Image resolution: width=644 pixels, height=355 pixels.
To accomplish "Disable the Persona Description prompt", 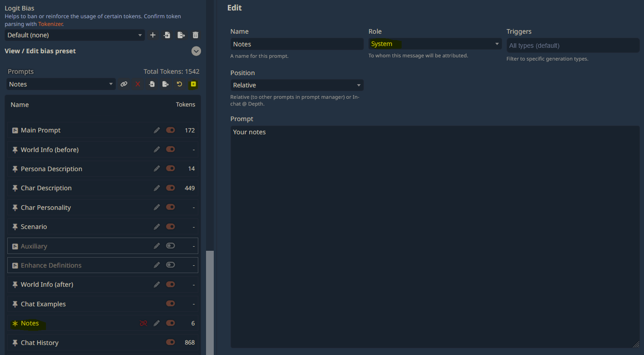I will (171, 168).
